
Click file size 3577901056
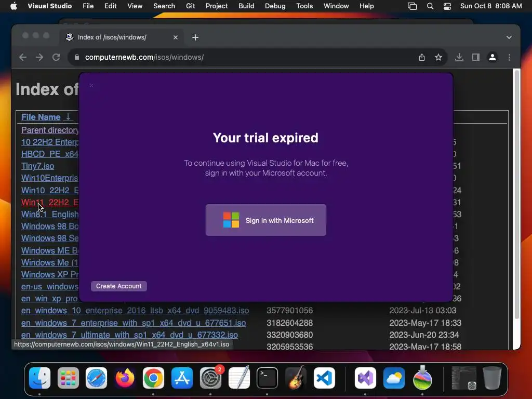tap(290, 311)
